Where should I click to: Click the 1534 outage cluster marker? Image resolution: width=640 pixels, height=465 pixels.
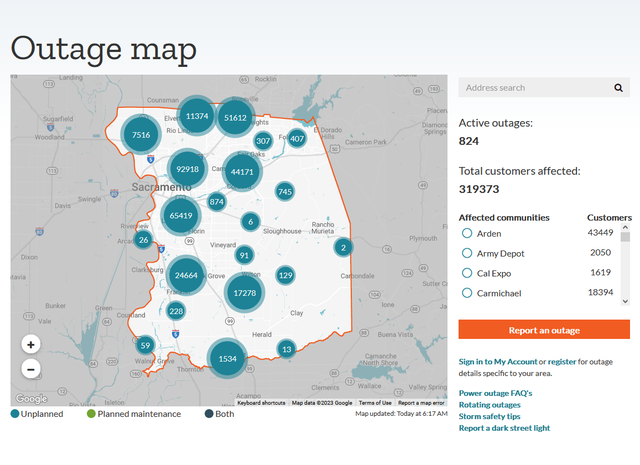point(227,359)
